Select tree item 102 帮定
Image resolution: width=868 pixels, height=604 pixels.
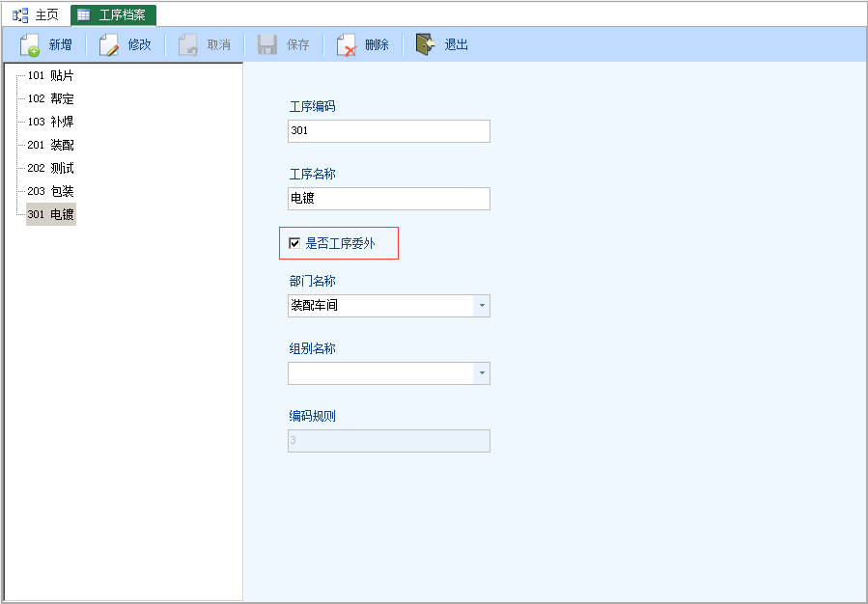50,99
